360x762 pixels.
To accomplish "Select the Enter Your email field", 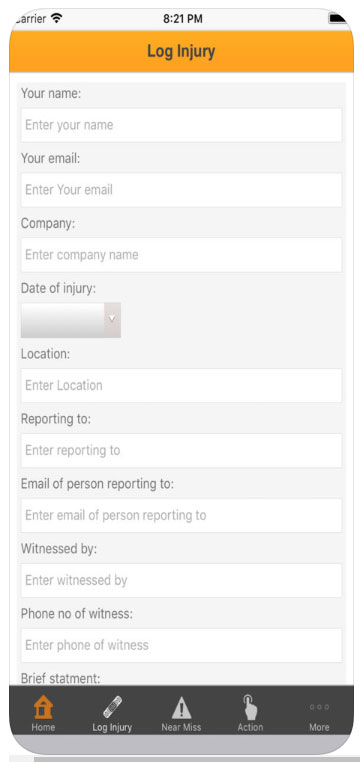I will [x=181, y=190].
